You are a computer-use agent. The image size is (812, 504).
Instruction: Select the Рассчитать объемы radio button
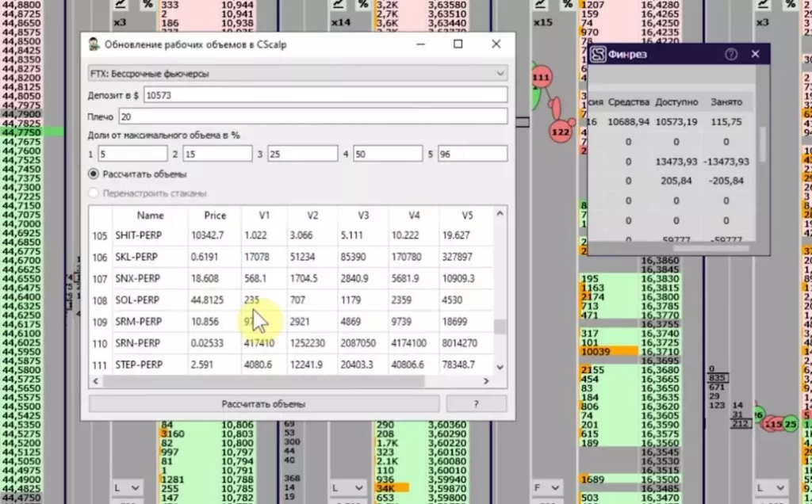coord(94,174)
